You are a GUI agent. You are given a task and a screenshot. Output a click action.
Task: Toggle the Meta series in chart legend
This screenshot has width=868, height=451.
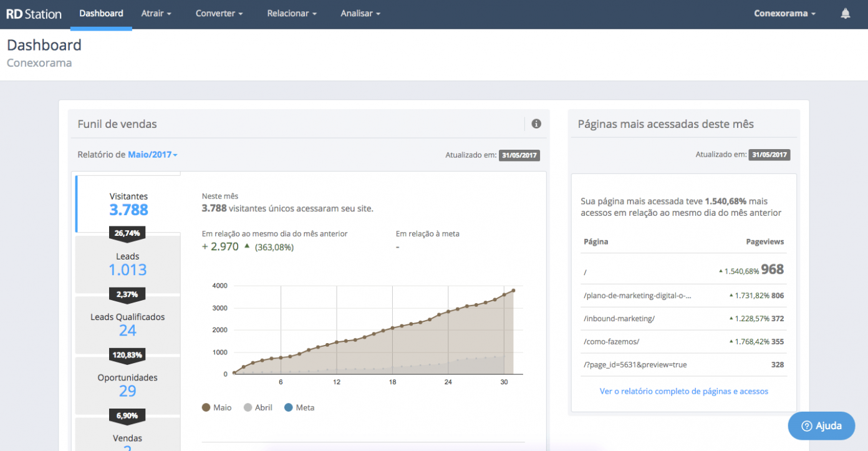tap(299, 407)
